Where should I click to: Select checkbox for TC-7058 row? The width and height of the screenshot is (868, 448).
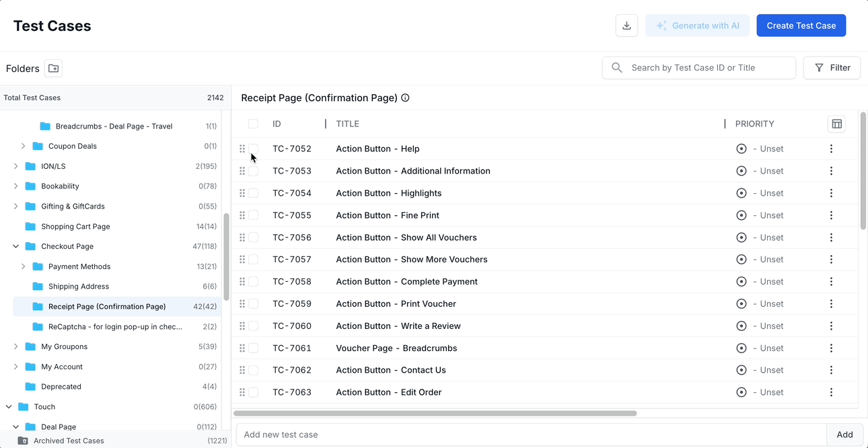pos(253,282)
